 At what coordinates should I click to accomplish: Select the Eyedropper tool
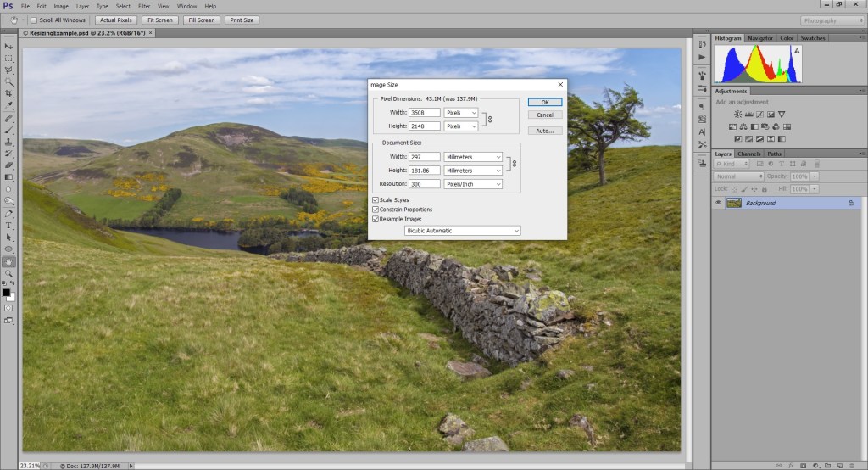8,105
